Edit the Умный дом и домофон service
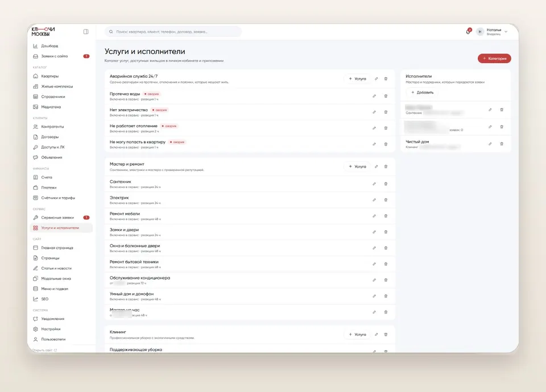Screen dimensions: 546x392 coord(374,296)
